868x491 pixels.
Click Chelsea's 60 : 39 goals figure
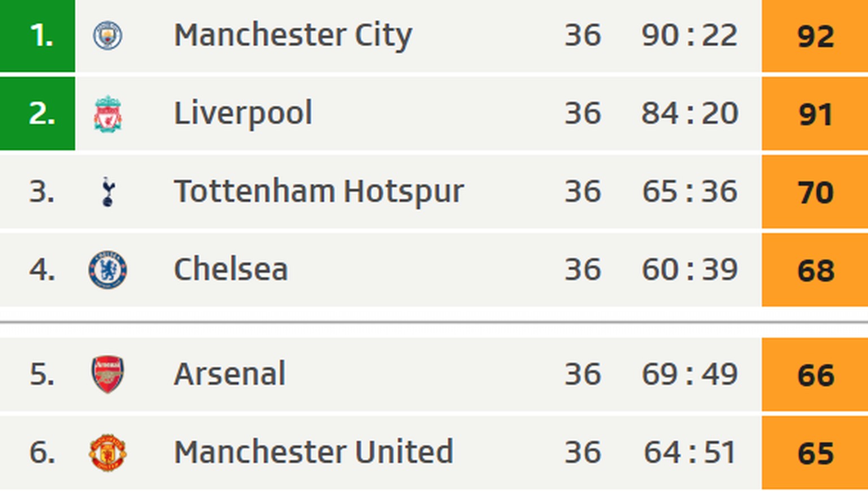pos(689,269)
